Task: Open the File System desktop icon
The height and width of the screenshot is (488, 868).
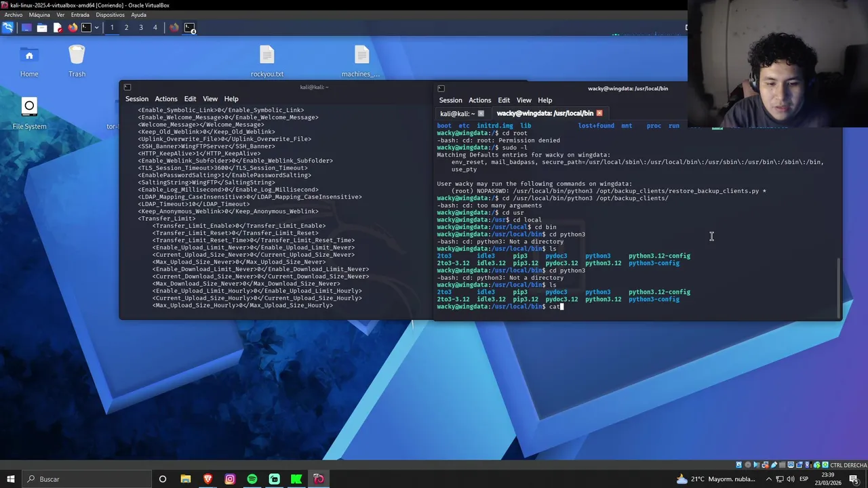Action: coord(29,113)
